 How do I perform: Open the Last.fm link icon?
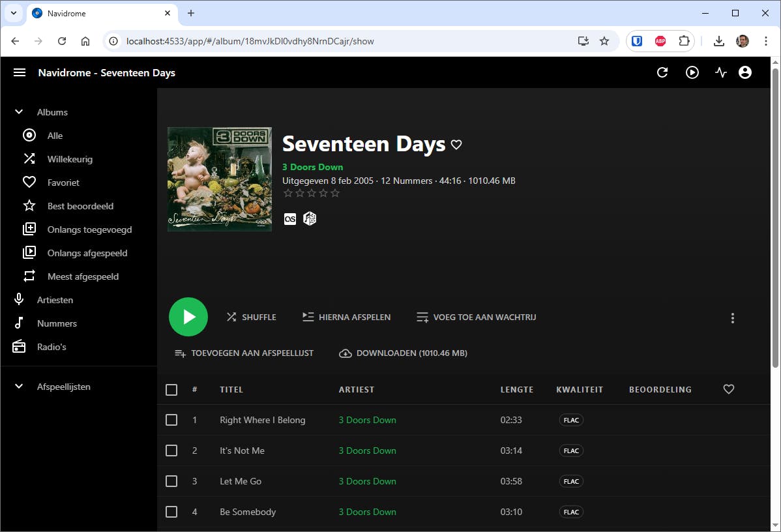click(290, 218)
